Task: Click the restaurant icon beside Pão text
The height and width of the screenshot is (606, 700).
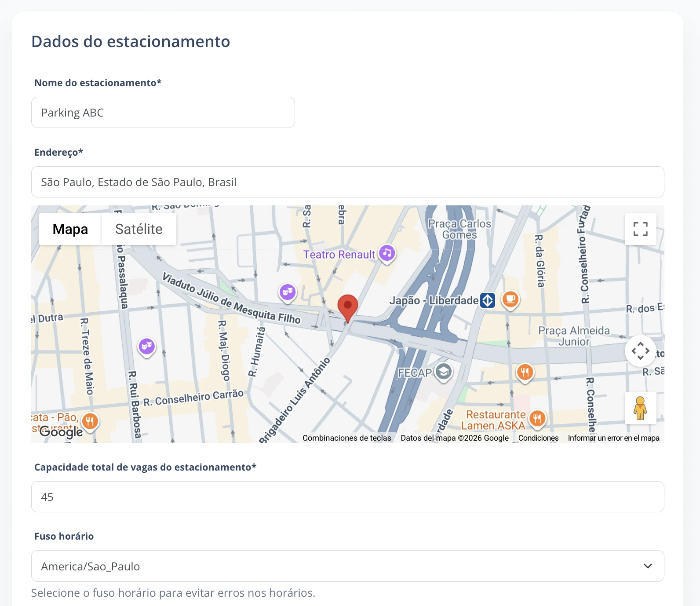Action: coord(90,422)
